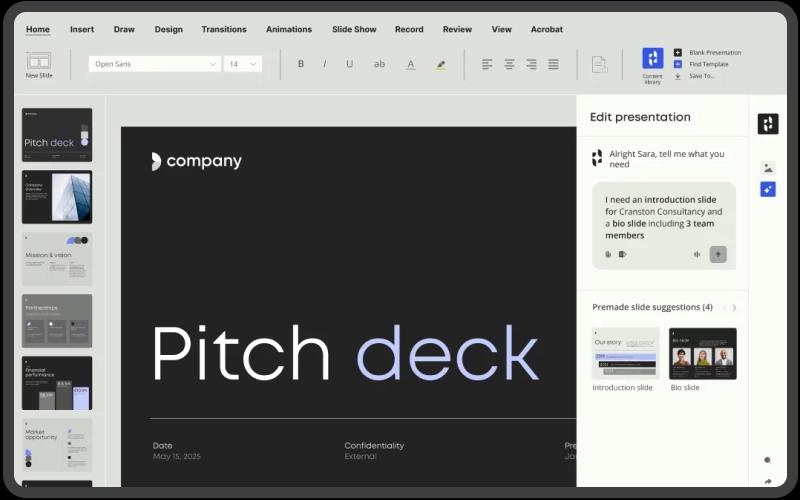Insert the suggested Introduction slide

click(626, 354)
